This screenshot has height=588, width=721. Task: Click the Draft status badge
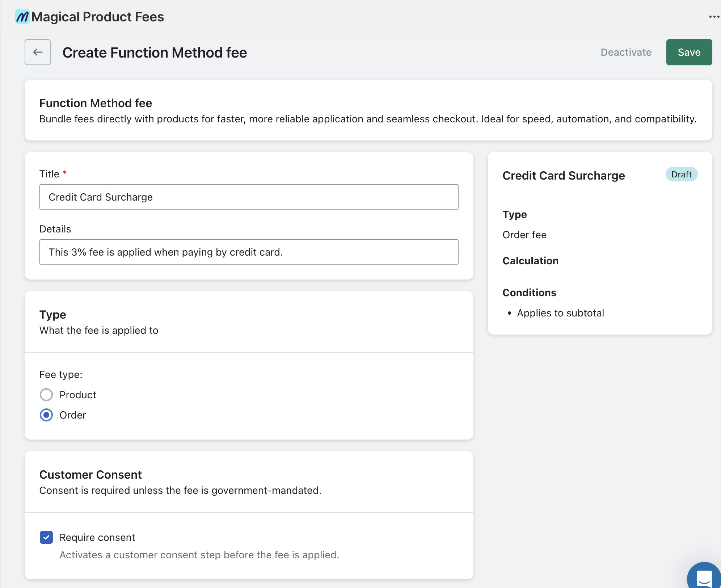pyautogui.click(x=682, y=174)
